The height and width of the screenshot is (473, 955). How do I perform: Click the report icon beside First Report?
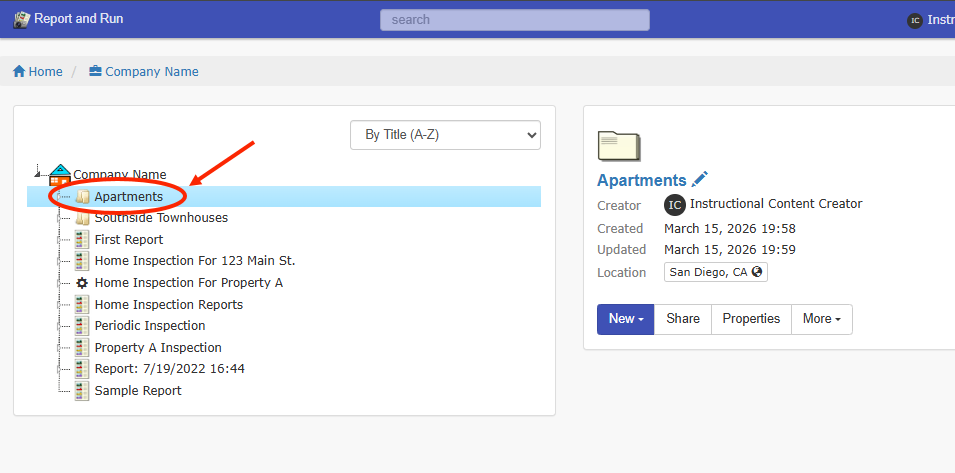pyautogui.click(x=82, y=240)
